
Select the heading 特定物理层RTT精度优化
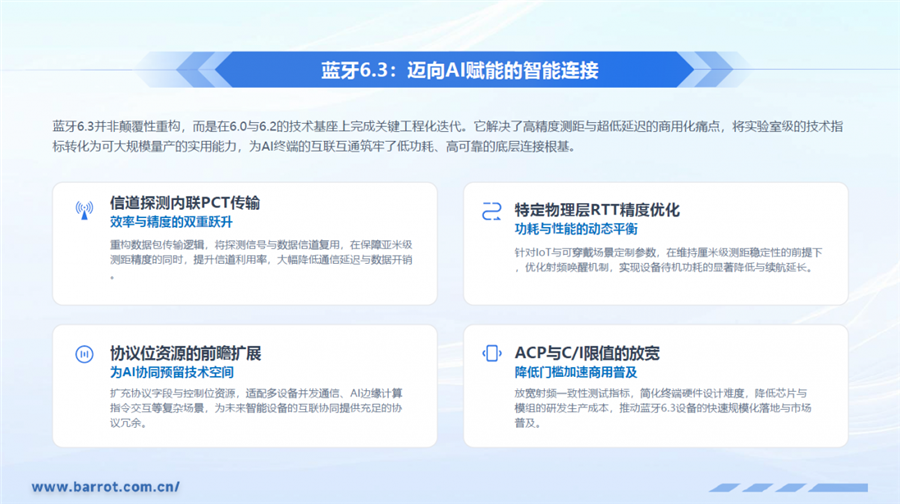[x=597, y=210]
